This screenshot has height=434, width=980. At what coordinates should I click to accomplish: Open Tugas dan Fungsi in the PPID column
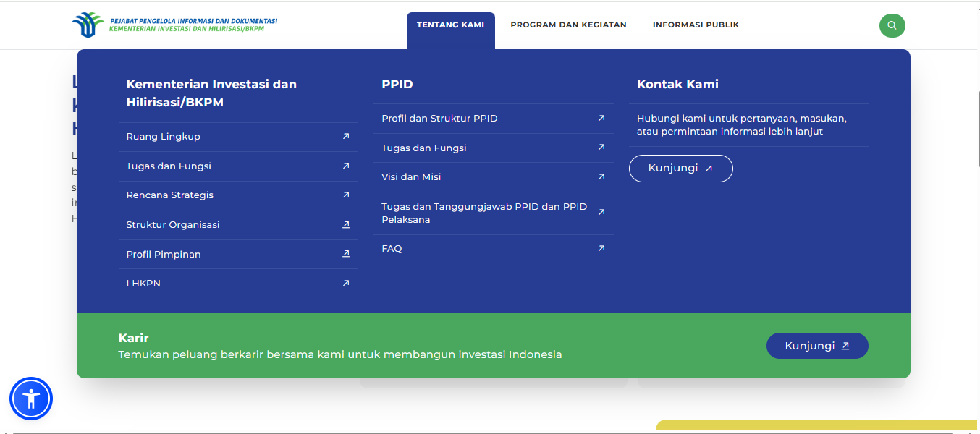tap(424, 147)
